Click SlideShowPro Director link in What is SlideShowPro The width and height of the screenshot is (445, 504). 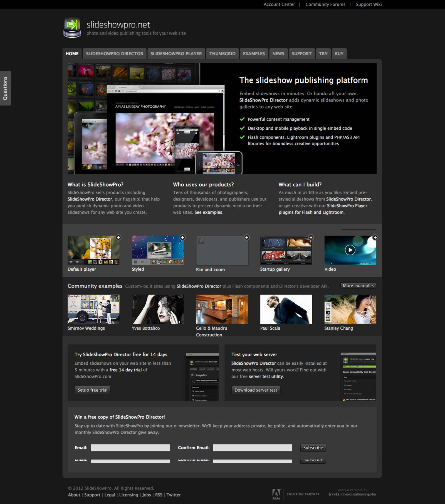(x=90, y=199)
